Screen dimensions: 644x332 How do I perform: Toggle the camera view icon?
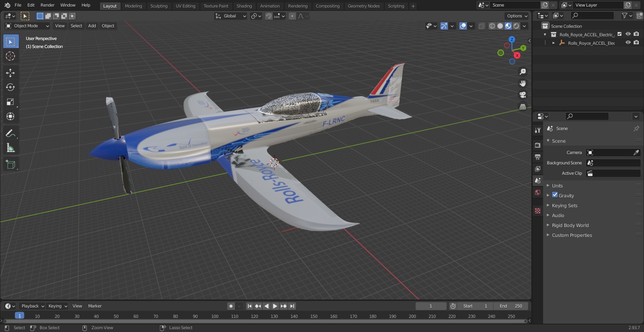pyautogui.click(x=523, y=95)
